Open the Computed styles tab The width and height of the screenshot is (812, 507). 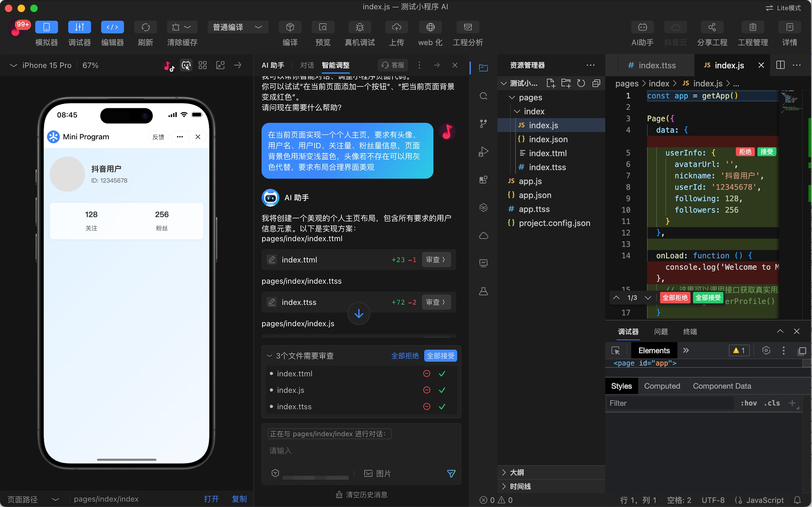point(662,386)
